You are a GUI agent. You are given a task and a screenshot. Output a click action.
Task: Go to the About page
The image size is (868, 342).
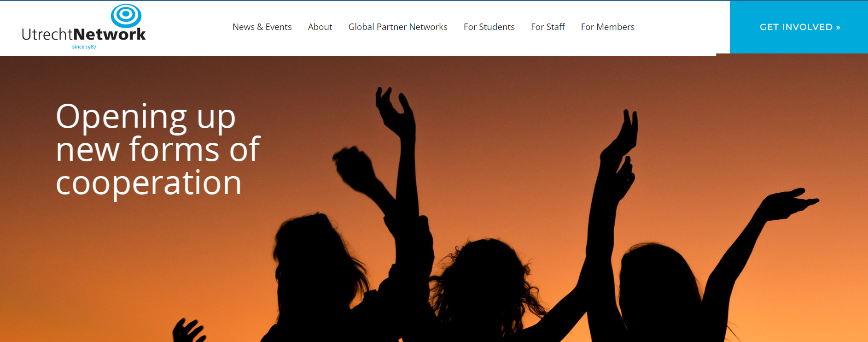320,27
